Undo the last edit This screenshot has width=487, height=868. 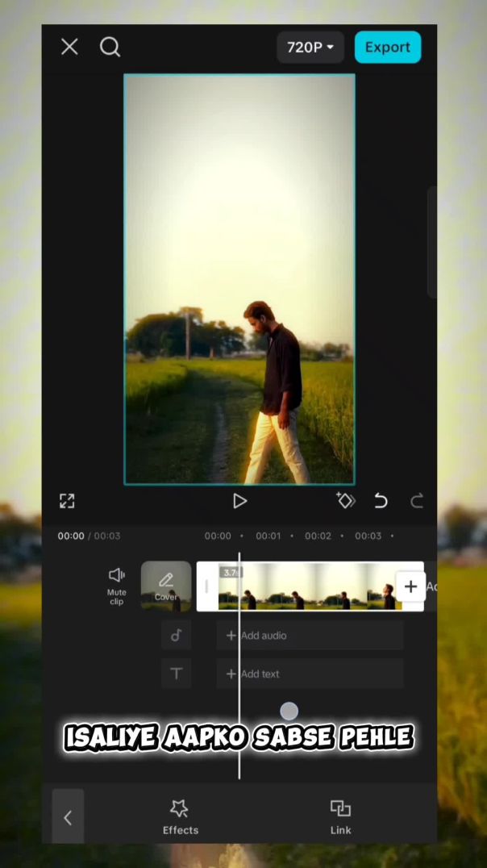[x=381, y=501]
